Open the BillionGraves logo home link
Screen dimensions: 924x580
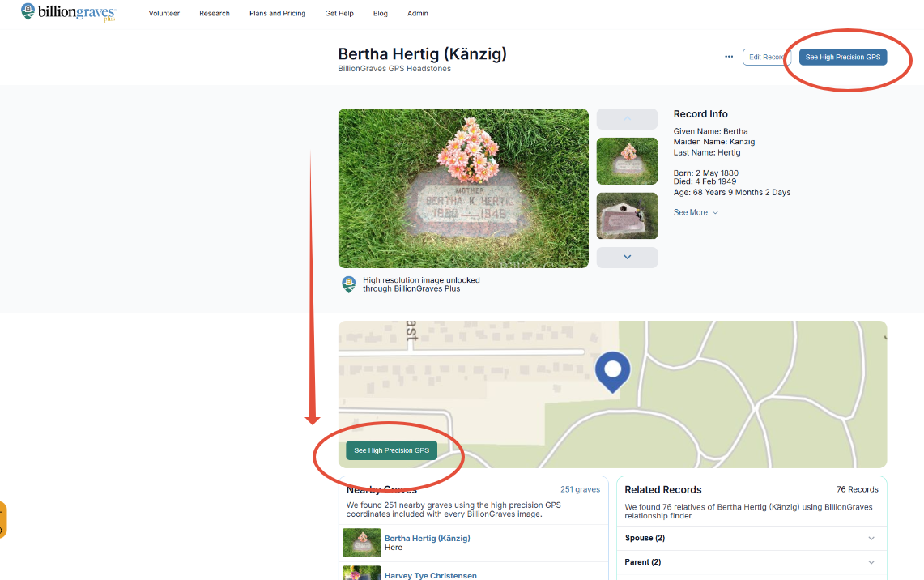coord(68,12)
